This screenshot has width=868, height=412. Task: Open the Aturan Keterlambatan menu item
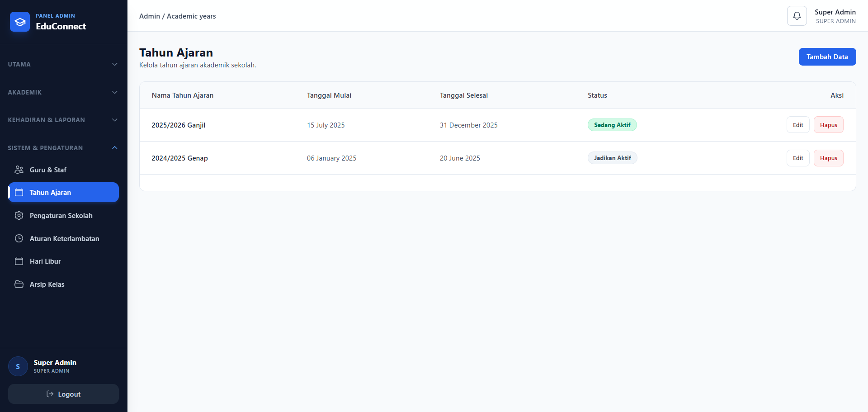coord(63,238)
